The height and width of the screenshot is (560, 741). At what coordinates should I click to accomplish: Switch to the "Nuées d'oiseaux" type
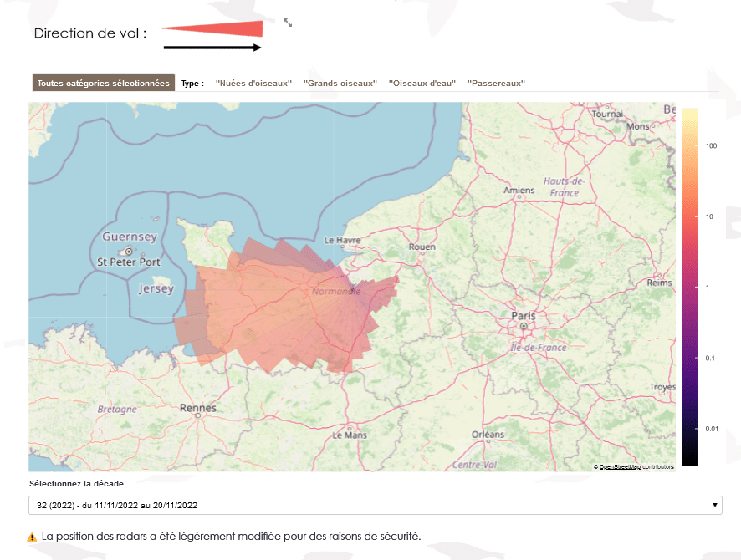(253, 84)
